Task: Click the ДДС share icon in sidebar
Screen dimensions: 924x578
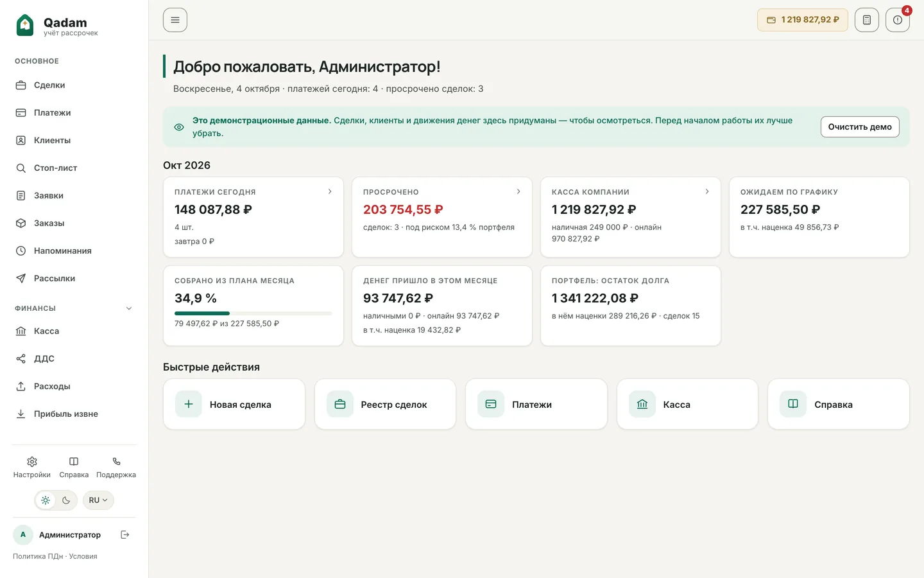Action: click(21, 359)
